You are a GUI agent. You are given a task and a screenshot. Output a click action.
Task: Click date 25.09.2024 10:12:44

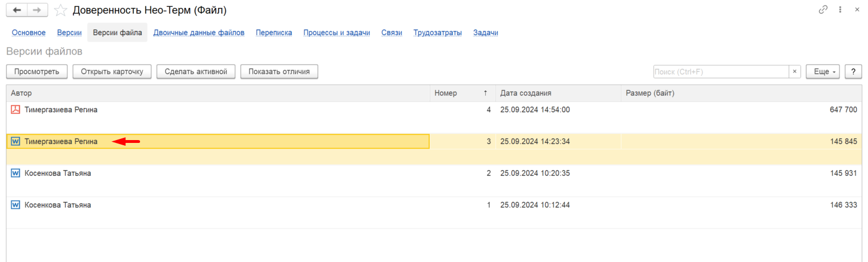pyautogui.click(x=535, y=205)
